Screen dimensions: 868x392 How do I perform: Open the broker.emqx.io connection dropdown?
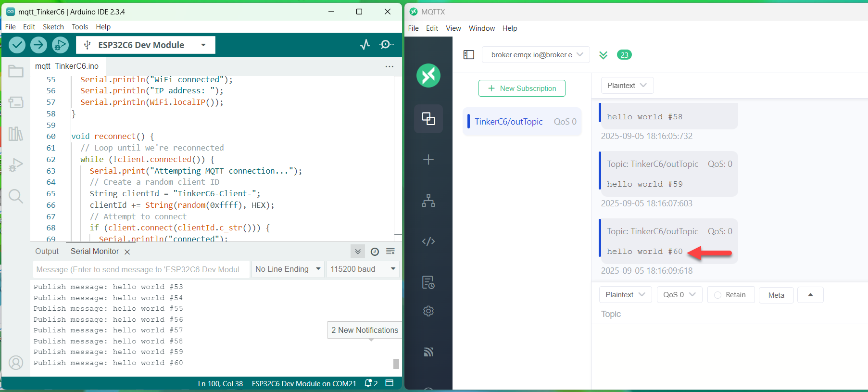pos(536,55)
